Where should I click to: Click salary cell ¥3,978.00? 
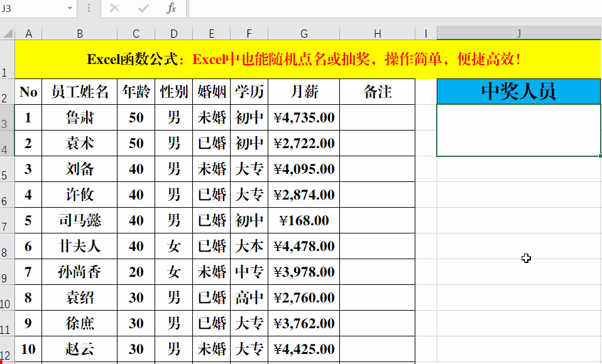click(x=304, y=272)
